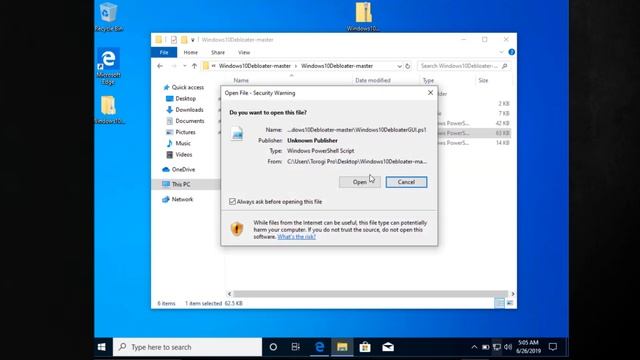The height and width of the screenshot is (360, 640).
Task: Open Explorer help question mark icon
Action: (511, 52)
